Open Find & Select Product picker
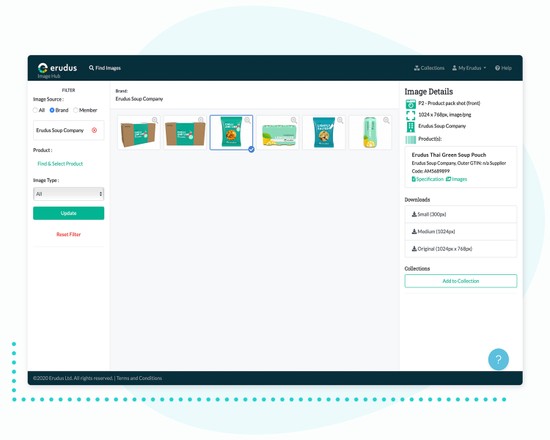This screenshot has height=440, width=550. 60,164
